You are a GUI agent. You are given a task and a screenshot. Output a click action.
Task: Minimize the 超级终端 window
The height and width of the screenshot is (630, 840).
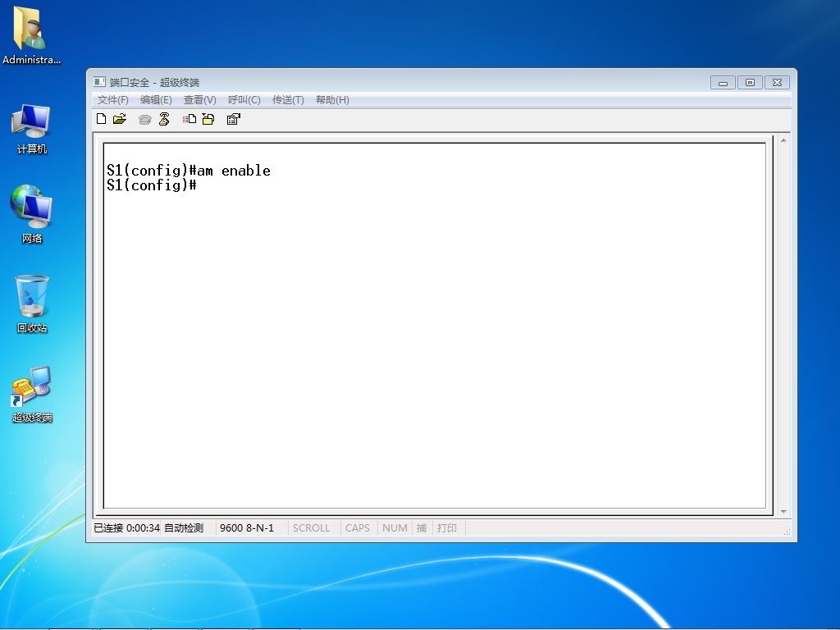tap(723, 83)
